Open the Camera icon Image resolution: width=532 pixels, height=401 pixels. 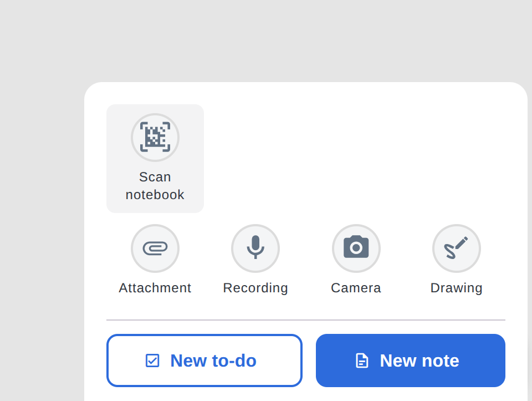click(356, 247)
